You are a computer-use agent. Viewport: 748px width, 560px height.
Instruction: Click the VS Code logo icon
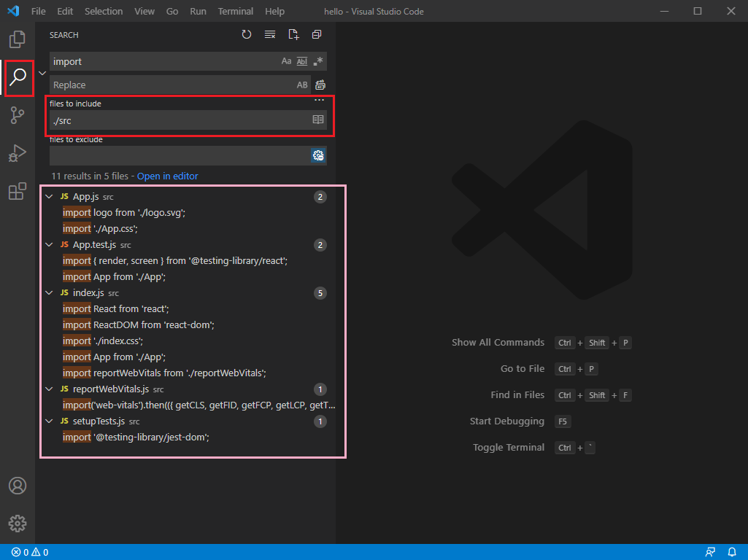(x=13, y=11)
